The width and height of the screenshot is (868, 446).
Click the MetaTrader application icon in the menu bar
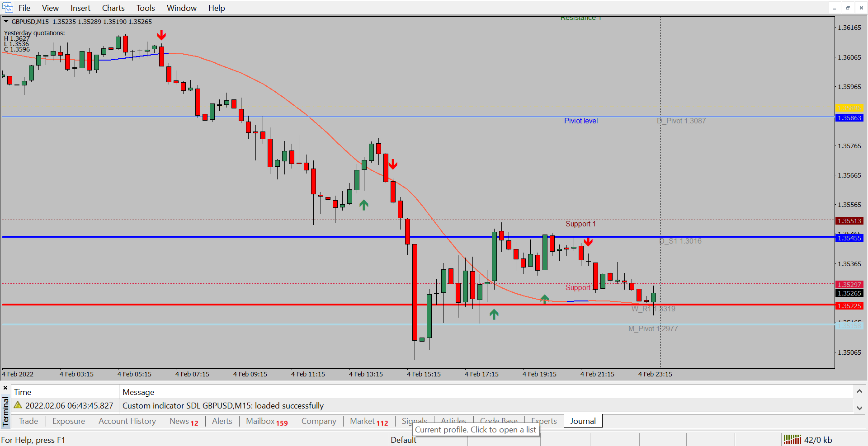click(7, 8)
